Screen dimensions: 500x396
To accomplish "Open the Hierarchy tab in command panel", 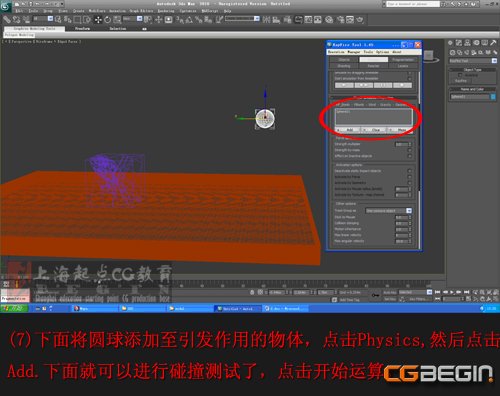I will tap(467, 43).
